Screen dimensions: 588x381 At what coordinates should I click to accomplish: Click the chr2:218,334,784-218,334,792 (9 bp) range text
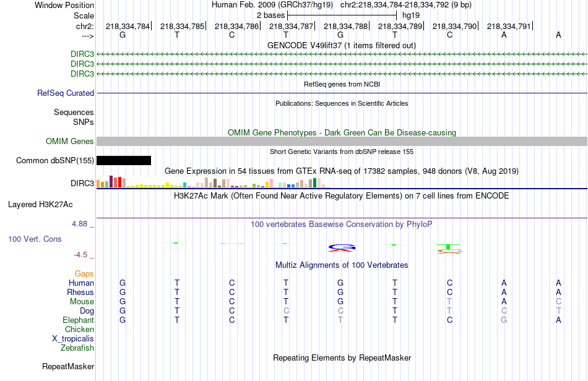click(406, 5)
